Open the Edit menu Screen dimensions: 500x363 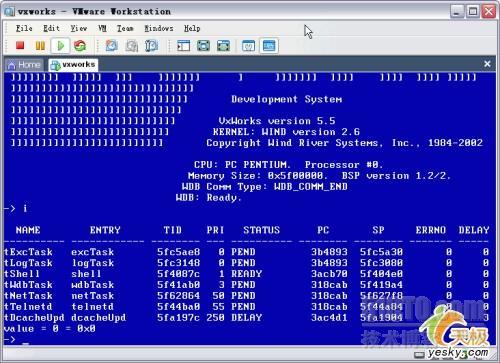[51, 28]
